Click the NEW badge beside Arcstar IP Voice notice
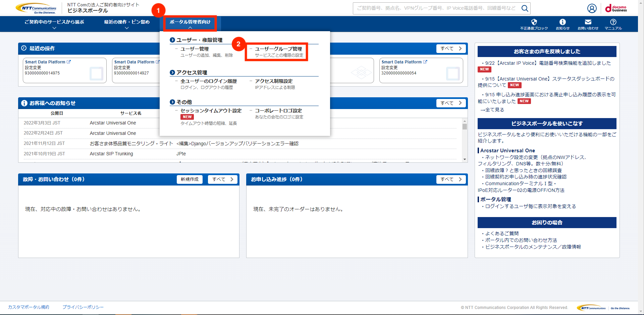 484,69
